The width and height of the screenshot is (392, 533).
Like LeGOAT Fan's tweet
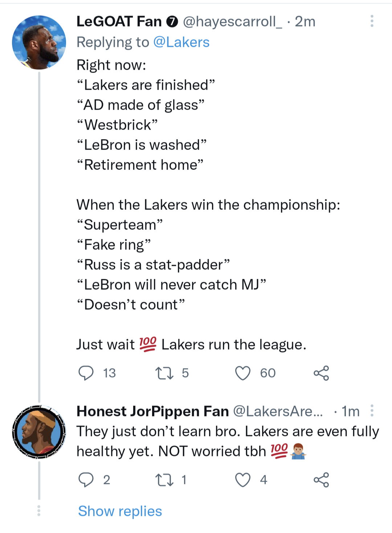pos(243,373)
